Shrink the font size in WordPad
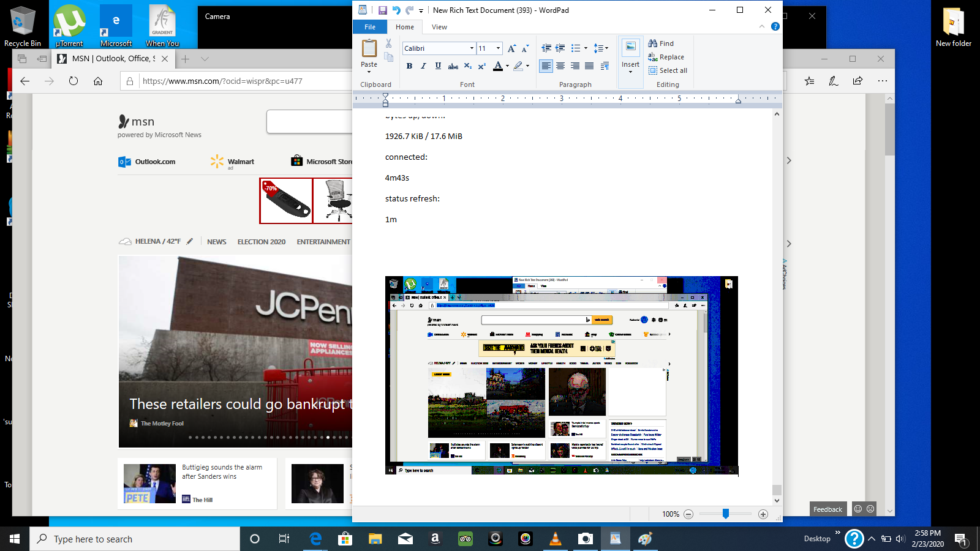 525,48
